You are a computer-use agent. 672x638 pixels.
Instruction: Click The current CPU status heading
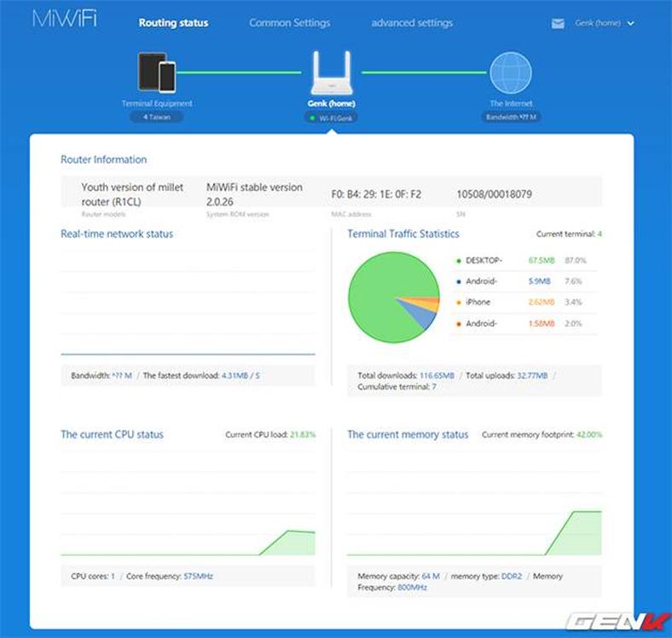click(x=113, y=434)
